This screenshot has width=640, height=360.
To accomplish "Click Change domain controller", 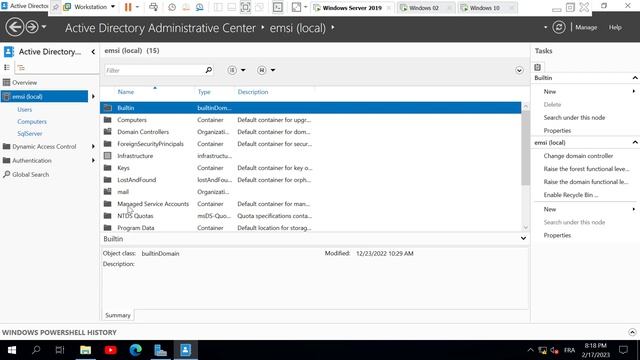I will pos(578,156).
